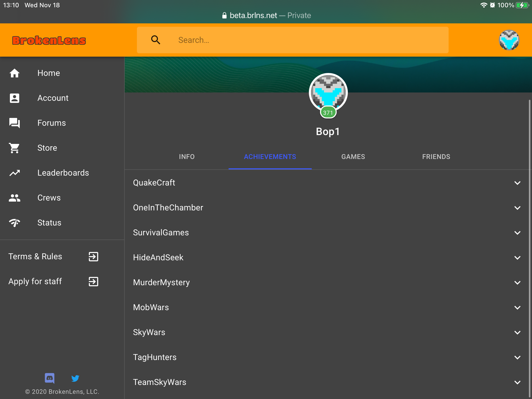The image size is (532, 399).
Task: Click the Forums chat bubbles icon
Action: (15, 123)
